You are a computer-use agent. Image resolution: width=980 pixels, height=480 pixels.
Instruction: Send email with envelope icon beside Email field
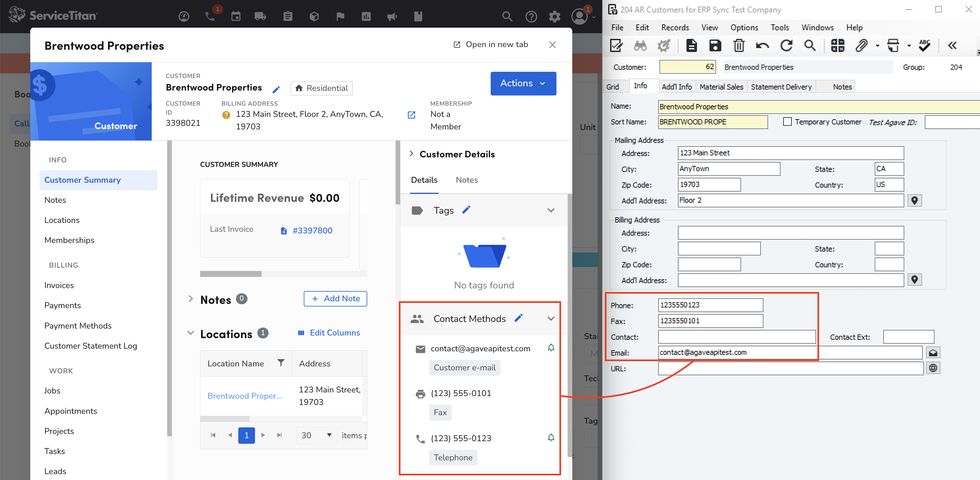tap(933, 353)
